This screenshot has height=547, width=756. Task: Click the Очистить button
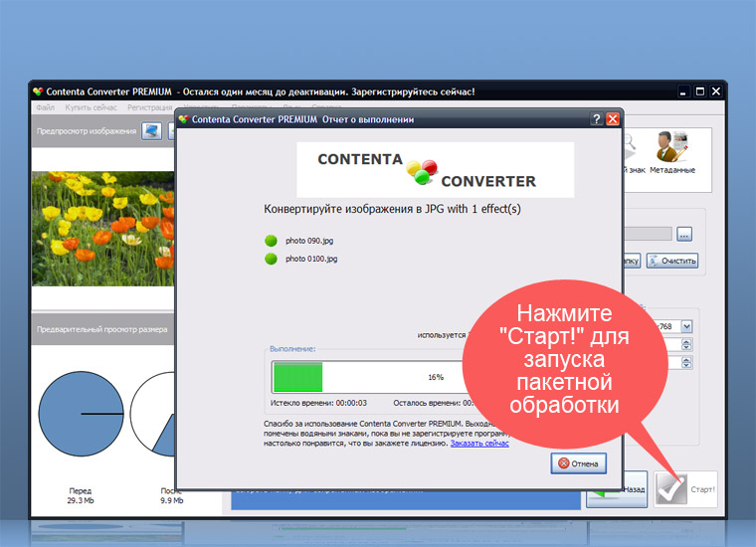point(672,261)
